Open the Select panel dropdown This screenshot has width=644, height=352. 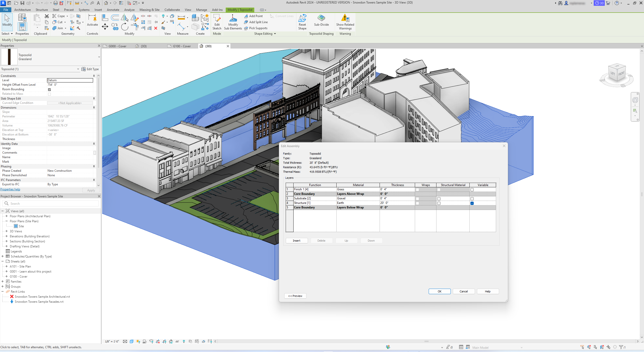coord(7,34)
